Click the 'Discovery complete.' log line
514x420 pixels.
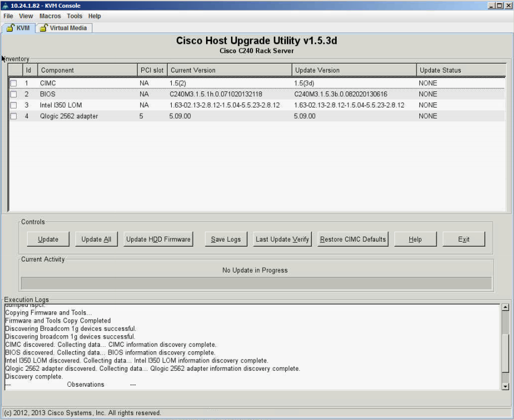pyautogui.click(x=34, y=377)
